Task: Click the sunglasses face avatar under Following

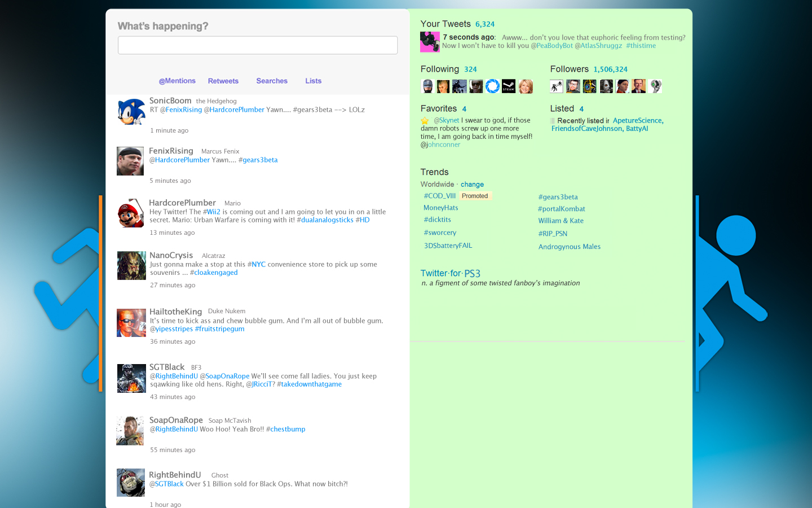Action: click(x=476, y=86)
